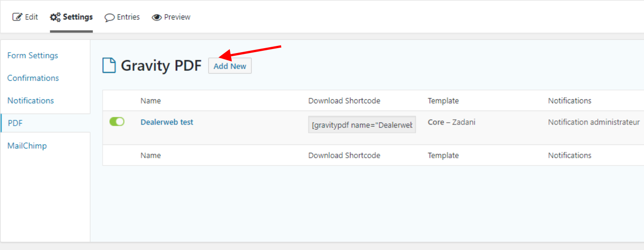
Task: Click the Gravity PDF document icon
Action: click(109, 66)
